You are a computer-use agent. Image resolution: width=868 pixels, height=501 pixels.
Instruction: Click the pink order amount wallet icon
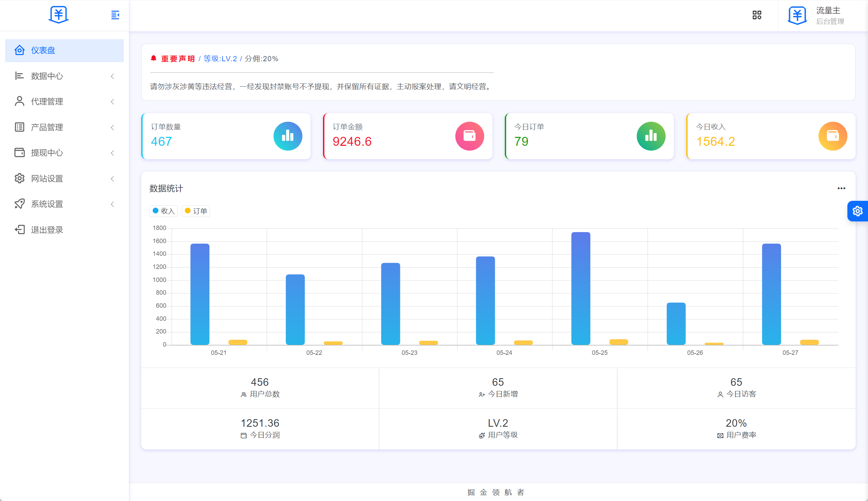pyautogui.click(x=470, y=136)
